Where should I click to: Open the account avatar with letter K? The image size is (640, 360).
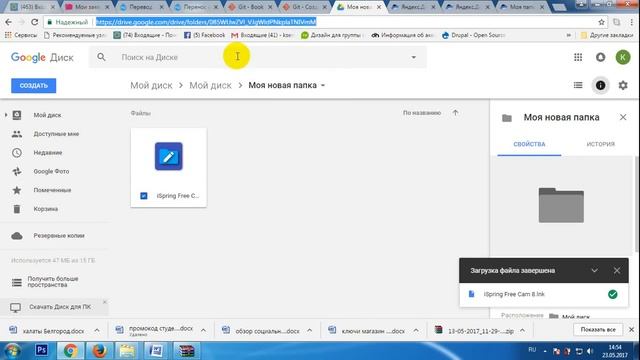click(x=623, y=58)
